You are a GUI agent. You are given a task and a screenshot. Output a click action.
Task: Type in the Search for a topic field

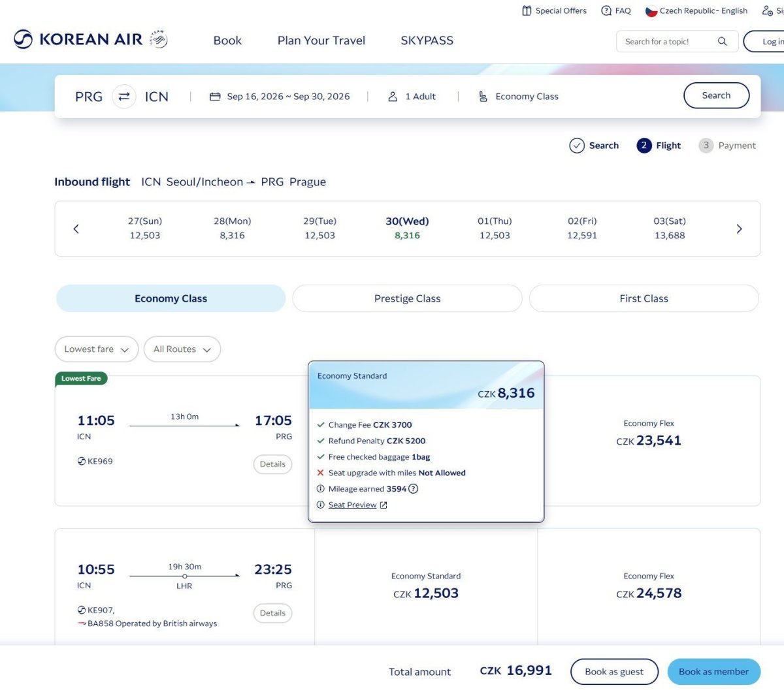pyautogui.click(x=665, y=42)
